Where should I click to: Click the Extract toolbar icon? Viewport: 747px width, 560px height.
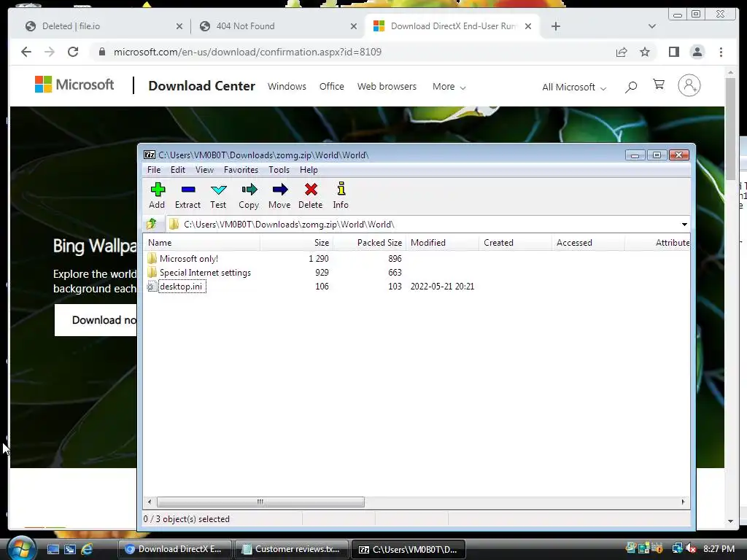(x=187, y=195)
